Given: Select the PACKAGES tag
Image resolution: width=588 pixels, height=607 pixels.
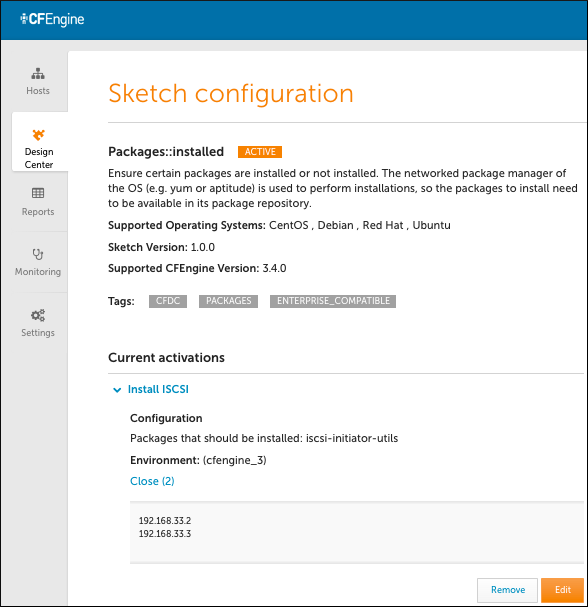Looking at the screenshot, I should (x=228, y=301).
